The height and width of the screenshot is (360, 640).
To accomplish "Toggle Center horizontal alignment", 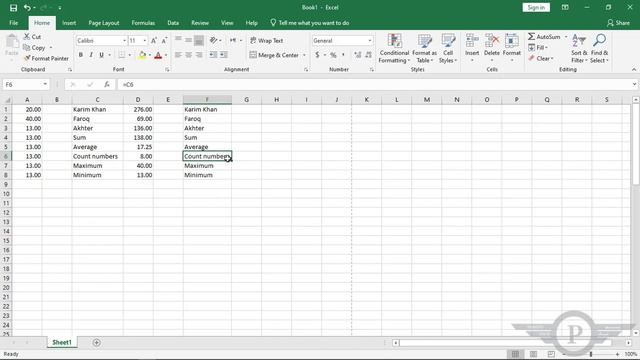I will (188, 55).
